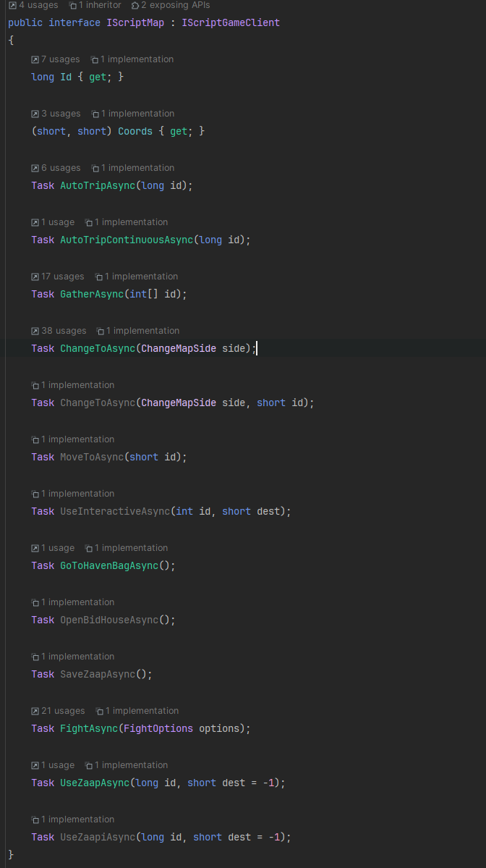Click the AutoTripAsync method name
The height and width of the screenshot is (868, 486).
click(98, 185)
